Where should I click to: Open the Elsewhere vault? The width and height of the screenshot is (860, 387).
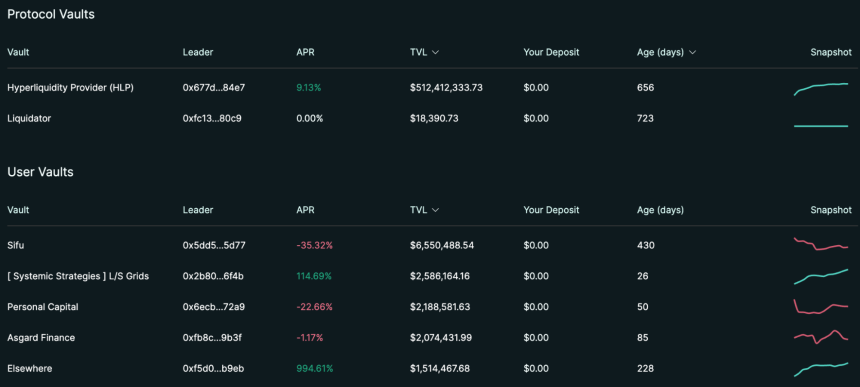pos(30,368)
